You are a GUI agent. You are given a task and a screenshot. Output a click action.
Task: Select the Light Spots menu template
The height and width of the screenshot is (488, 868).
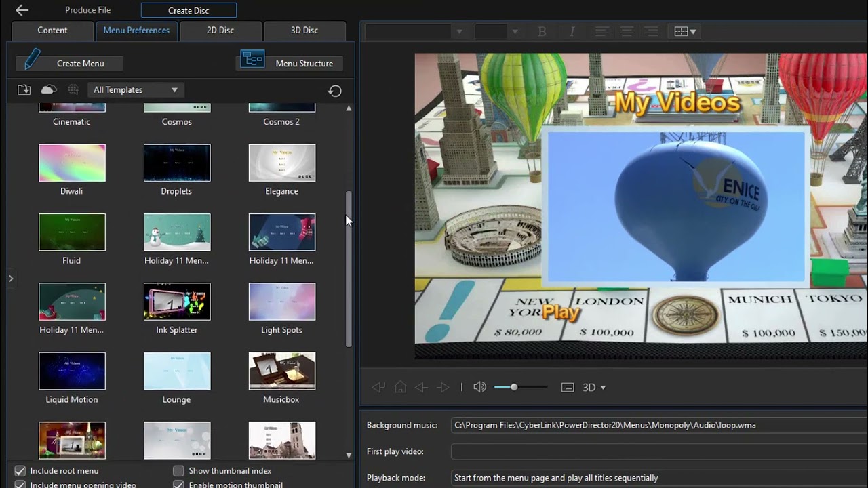282,302
